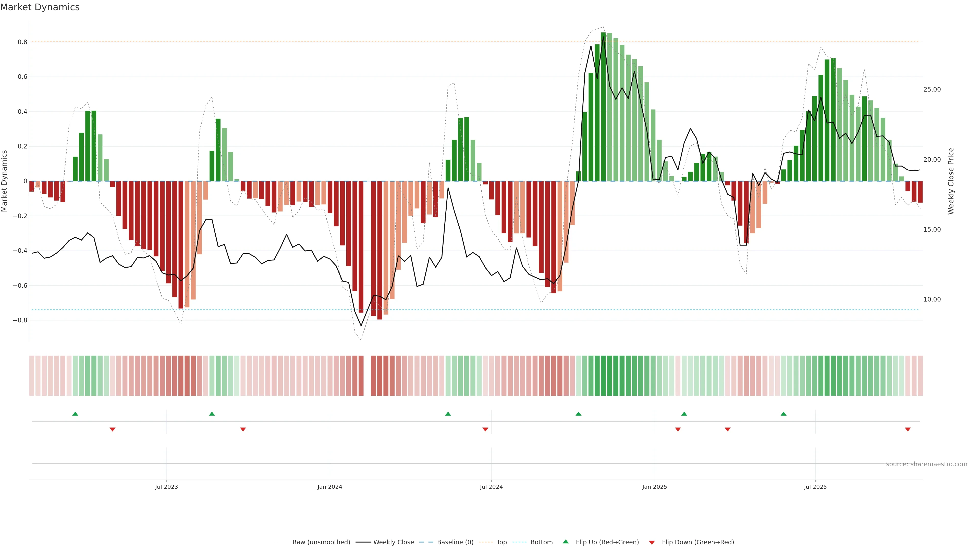Viewport: 980px width, 551px height.
Task: Click the Weekly Close Price axis title
Action: 951,181
